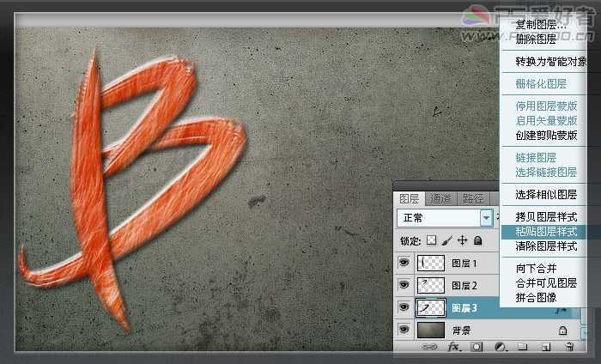
Task: Select the layer named 图层 2
Action: click(464, 285)
